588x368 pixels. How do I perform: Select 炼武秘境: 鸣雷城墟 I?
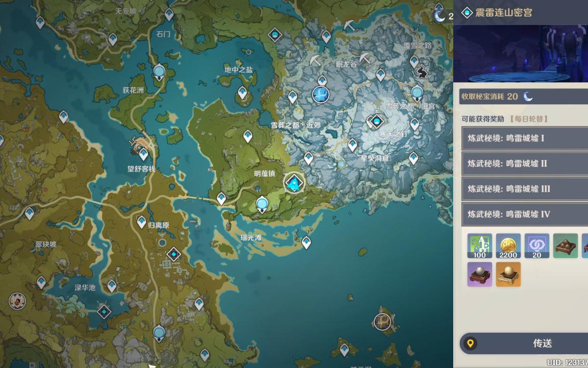click(525, 138)
